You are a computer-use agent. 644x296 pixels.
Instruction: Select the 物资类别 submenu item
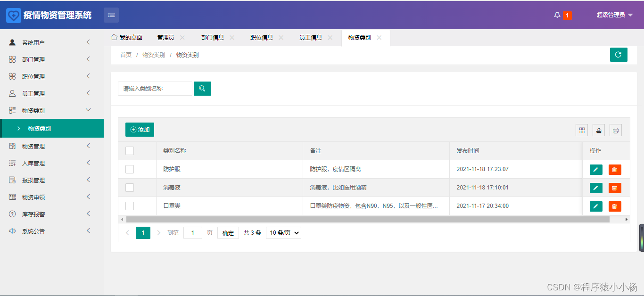[52, 128]
